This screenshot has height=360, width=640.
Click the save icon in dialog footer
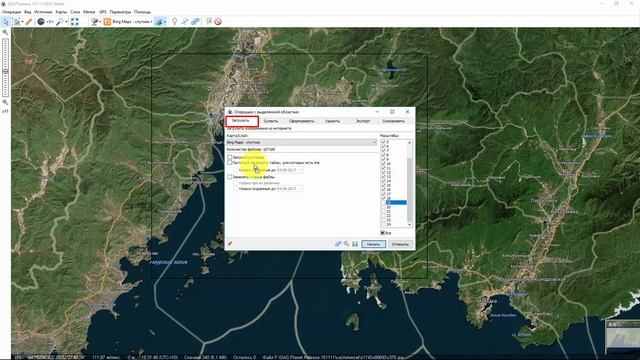click(355, 244)
